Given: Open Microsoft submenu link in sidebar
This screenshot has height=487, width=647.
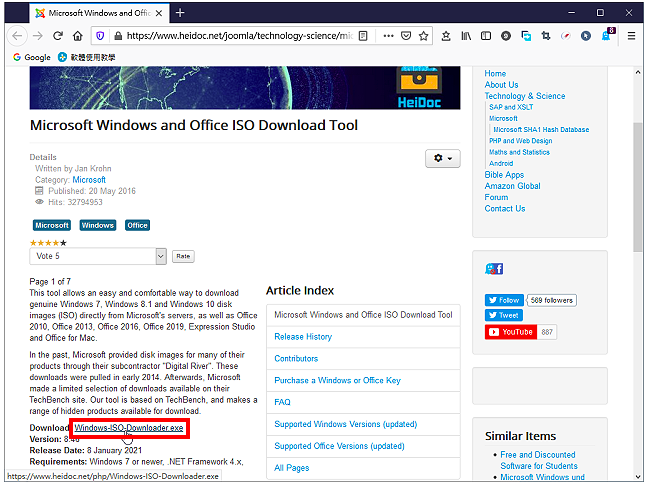Looking at the screenshot, I should [x=503, y=118].
